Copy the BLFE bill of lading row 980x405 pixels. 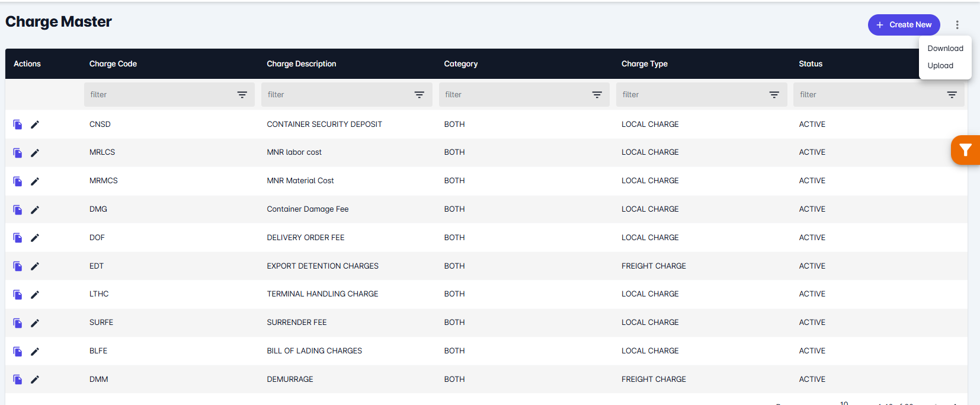tap(18, 352)
